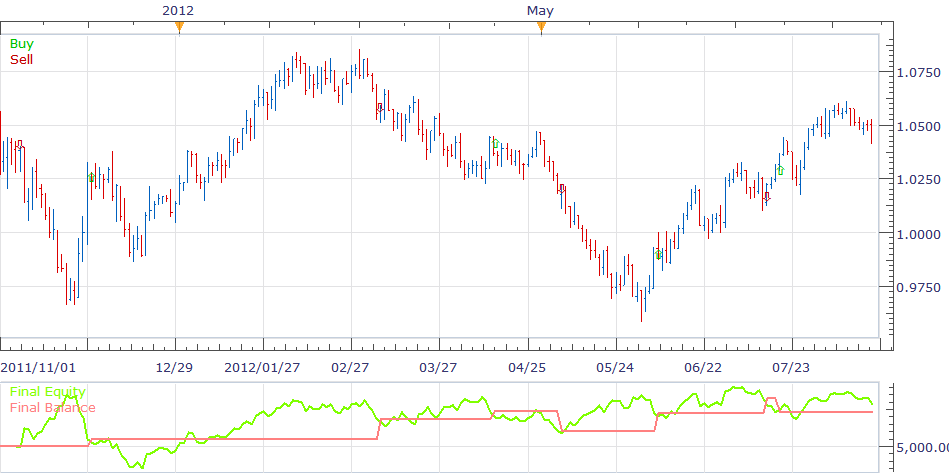
Task: Click the green buy arrow below 1.0000 in June
Action: 659,254
